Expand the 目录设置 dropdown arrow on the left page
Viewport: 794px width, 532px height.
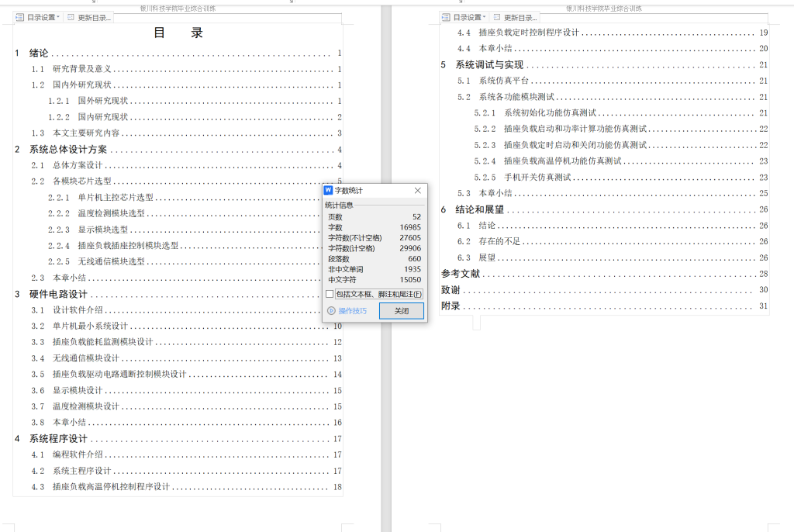point(60,16)
